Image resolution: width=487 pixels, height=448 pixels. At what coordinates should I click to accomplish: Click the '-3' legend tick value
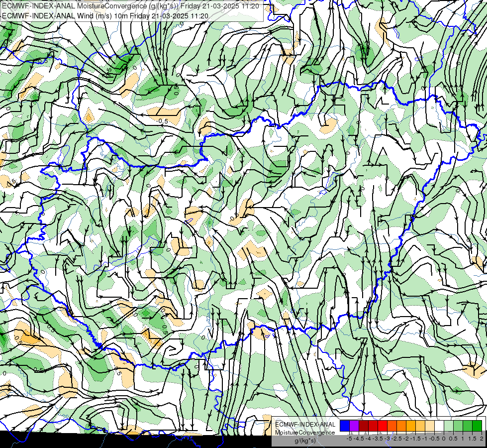click(388, 439)
